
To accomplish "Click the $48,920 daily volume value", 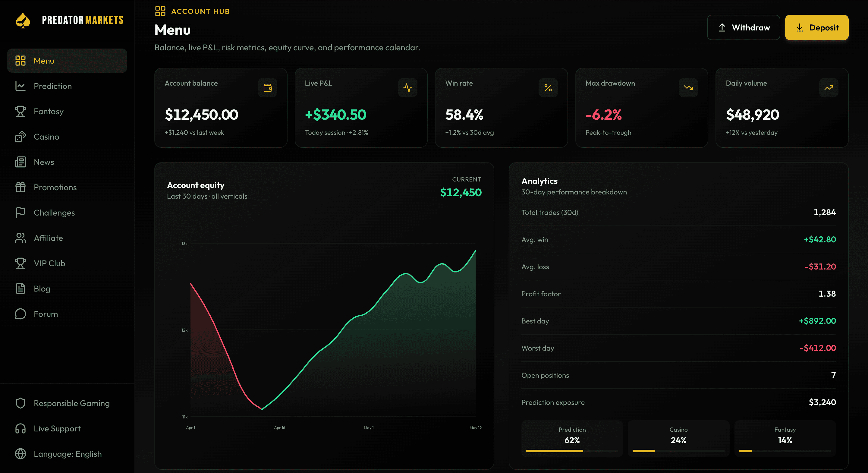I will coord(753,115).
